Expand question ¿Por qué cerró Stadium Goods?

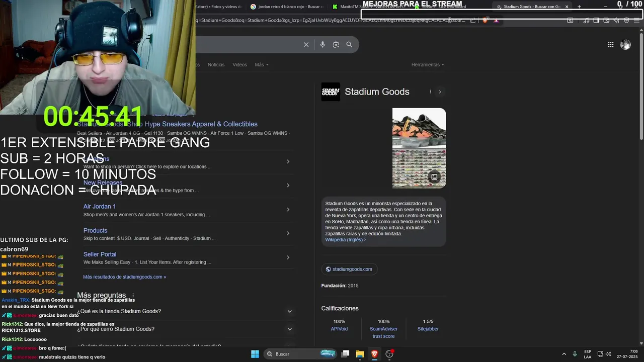[x=185, y=329]
